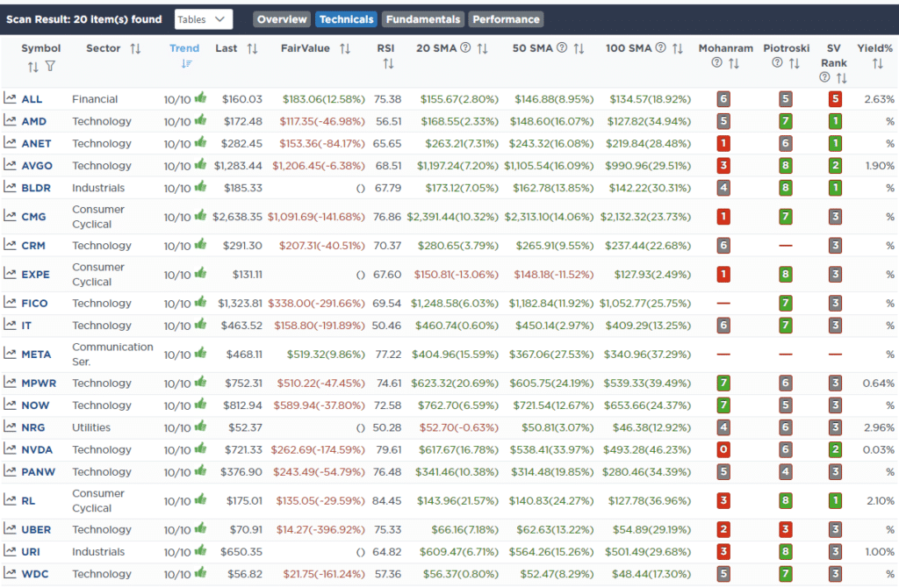
Task: Show help for 100 SMA
Action: (660, 47)
